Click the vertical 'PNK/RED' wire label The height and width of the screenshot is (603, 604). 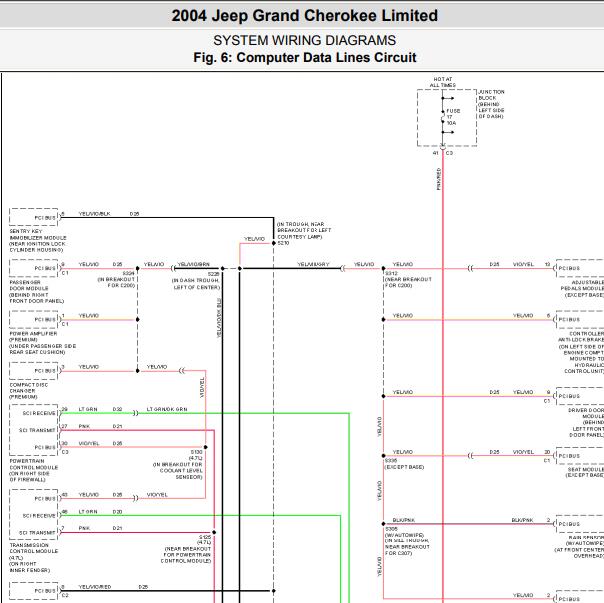point(438,179)
